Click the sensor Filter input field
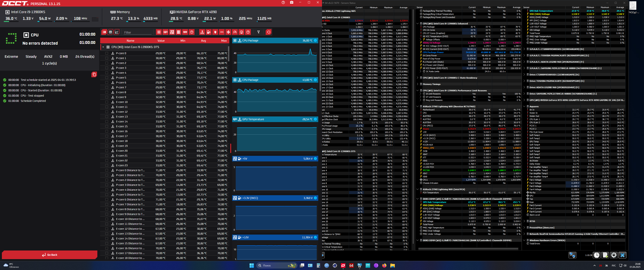The image size is (644, 270). click(x=137, y=32)
